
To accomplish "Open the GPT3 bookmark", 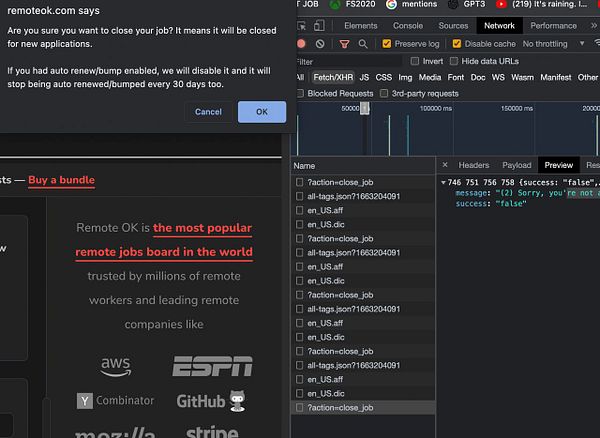I will point(466,4).
